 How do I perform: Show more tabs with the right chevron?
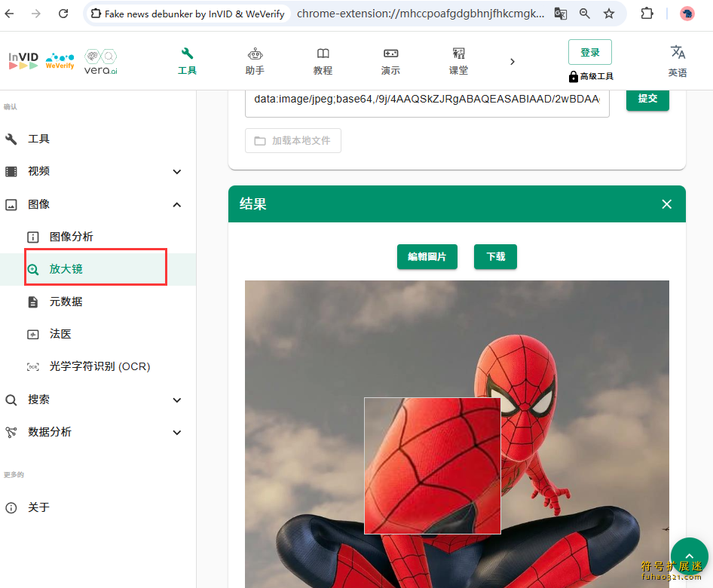coord(513,61)
